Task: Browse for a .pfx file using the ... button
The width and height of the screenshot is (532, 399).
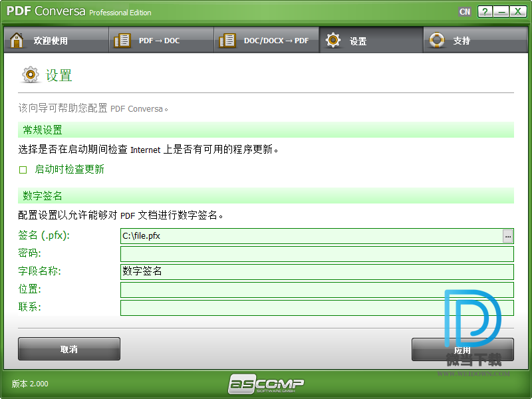Action: coord(507,236)
